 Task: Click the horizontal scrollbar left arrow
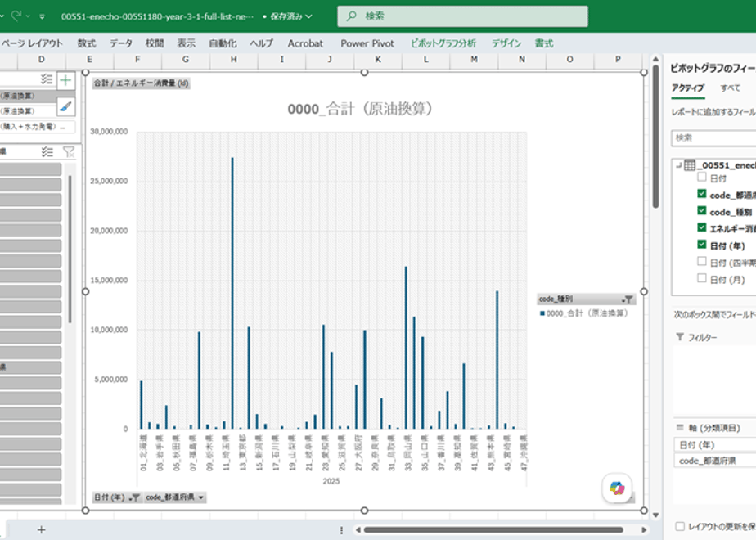[x=358, y=530]
